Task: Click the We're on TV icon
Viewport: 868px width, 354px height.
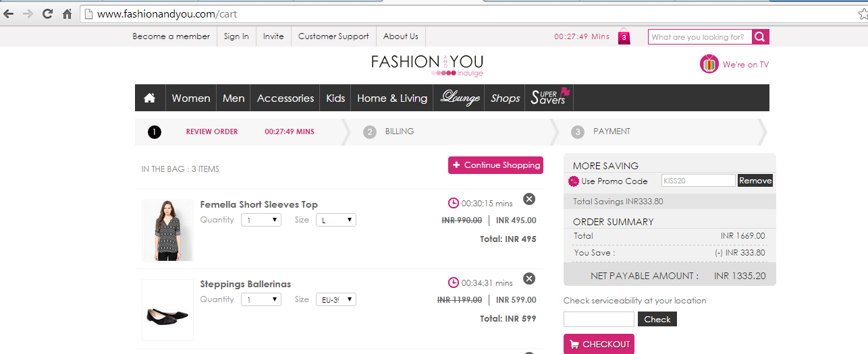Action: point(709,65)
